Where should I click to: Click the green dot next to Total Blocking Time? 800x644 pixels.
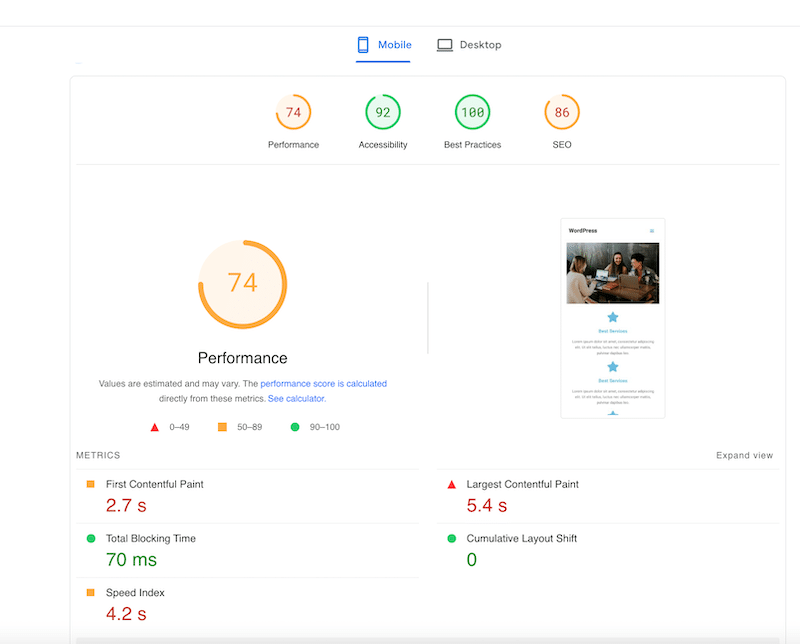89,538
